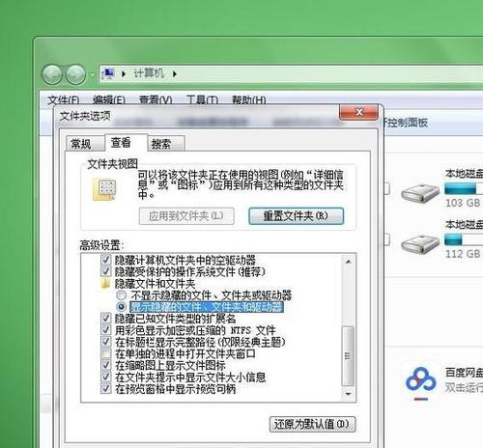
Task: Select 不显示隐藏的文件 radio button
Action: point(122,294)
